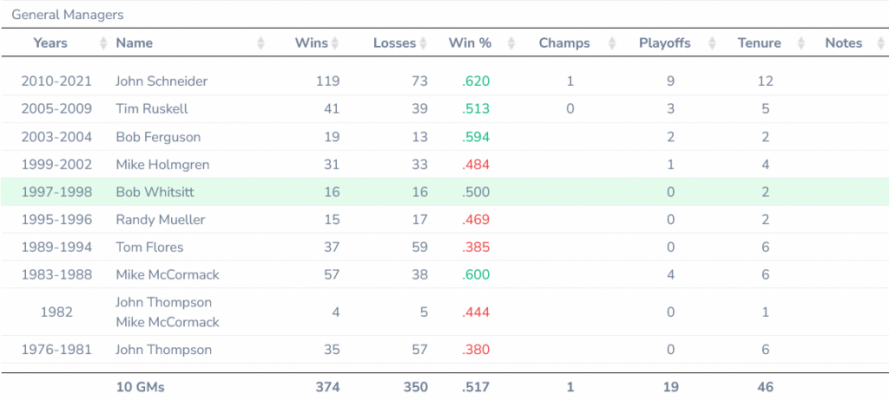The height and width of the screenshot is (400, 889).
Task: Sort by Playoffs arrow icon
Action: (x=712, y=43)
